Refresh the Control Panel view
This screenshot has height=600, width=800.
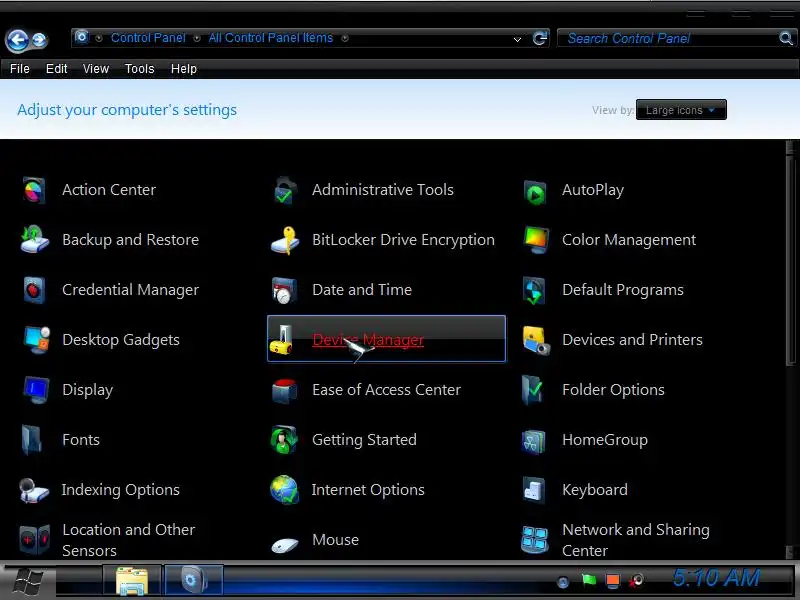540,38
